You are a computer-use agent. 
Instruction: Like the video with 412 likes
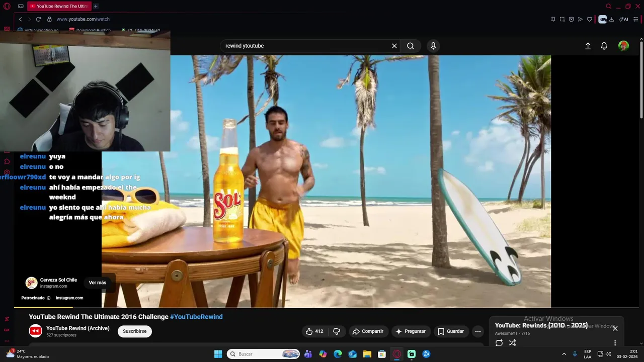315,331
